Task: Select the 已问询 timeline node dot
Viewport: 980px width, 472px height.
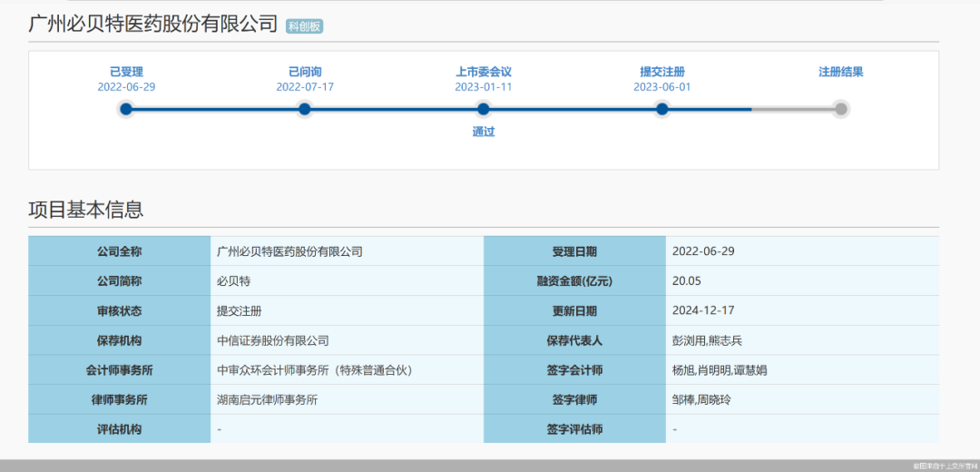Action: click(304, 110)
